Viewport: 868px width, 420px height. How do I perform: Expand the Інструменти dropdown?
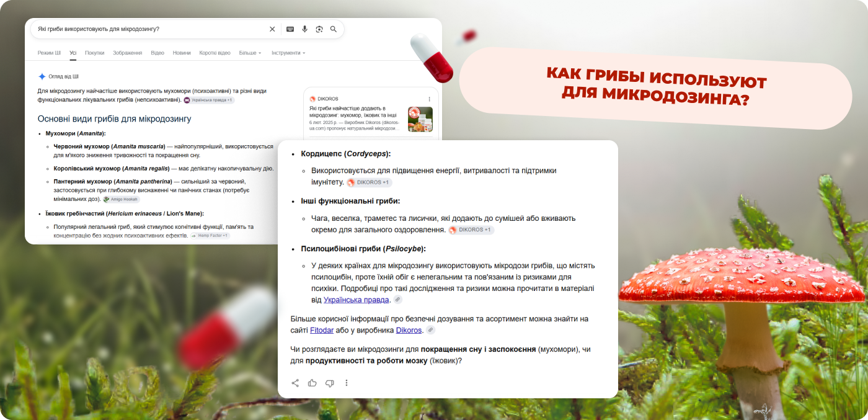[x=288, y=53]
